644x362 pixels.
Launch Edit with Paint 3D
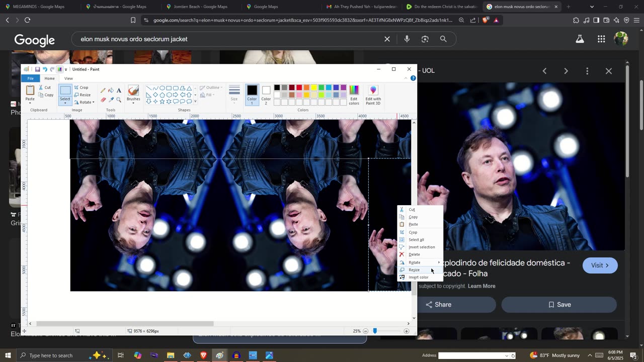click(x=373, y=95)
